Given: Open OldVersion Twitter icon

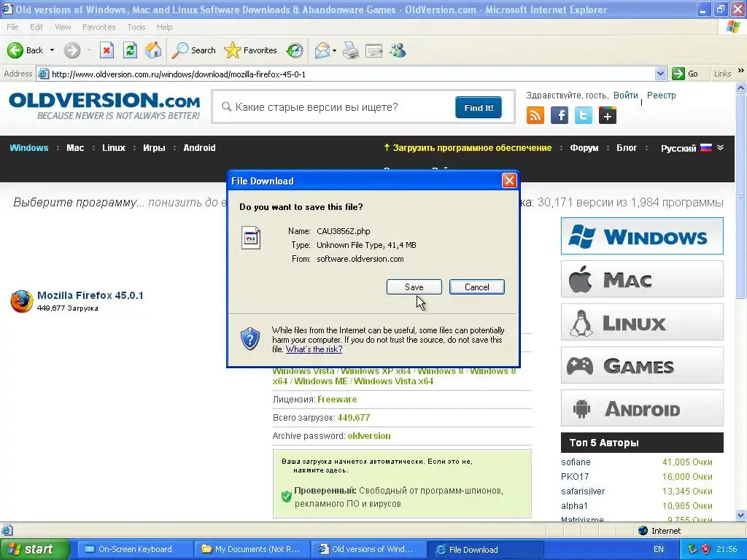Looking at the screenshot, I should [x=584, y=115].
